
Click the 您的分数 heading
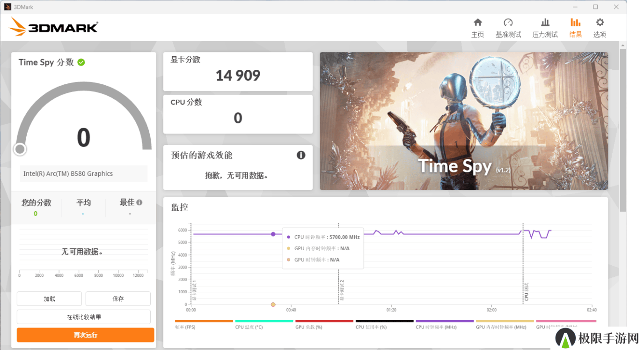36,202
